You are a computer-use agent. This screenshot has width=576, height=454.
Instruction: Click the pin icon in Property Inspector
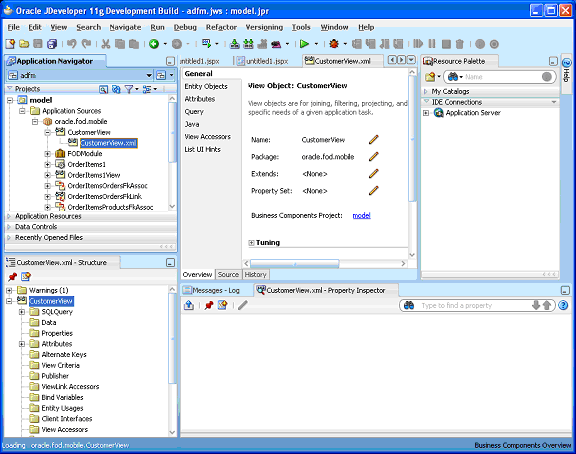[x=209, y=305]
